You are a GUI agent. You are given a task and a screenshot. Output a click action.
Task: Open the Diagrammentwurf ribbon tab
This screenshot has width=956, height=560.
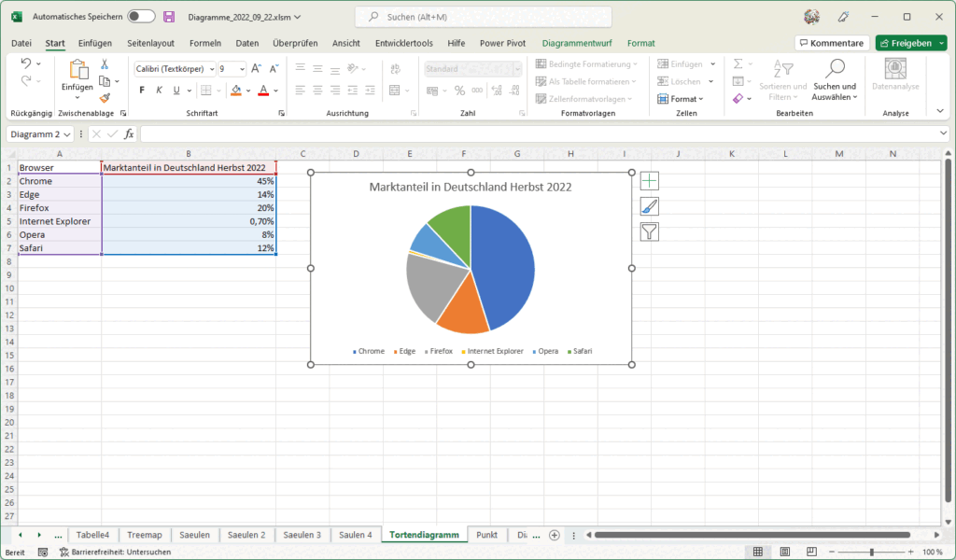point(577,43)
